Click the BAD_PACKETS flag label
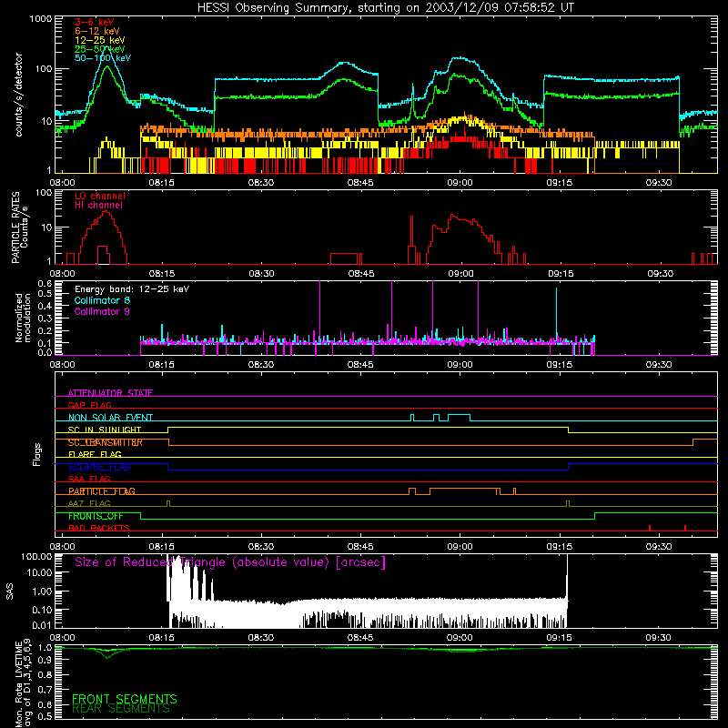 pos(99,528)
